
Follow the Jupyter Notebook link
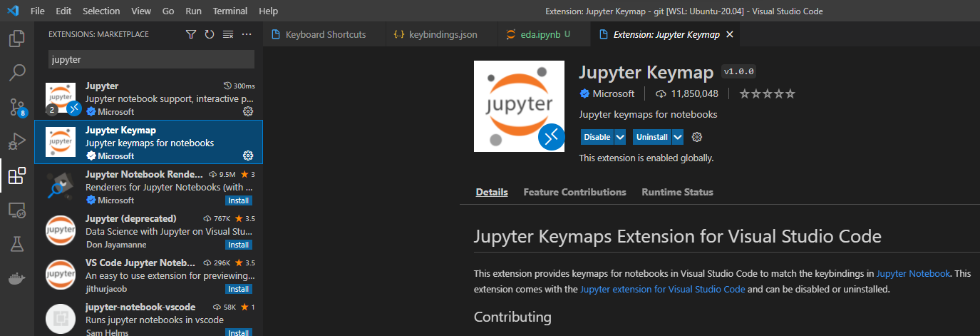[x=913, y=273]
